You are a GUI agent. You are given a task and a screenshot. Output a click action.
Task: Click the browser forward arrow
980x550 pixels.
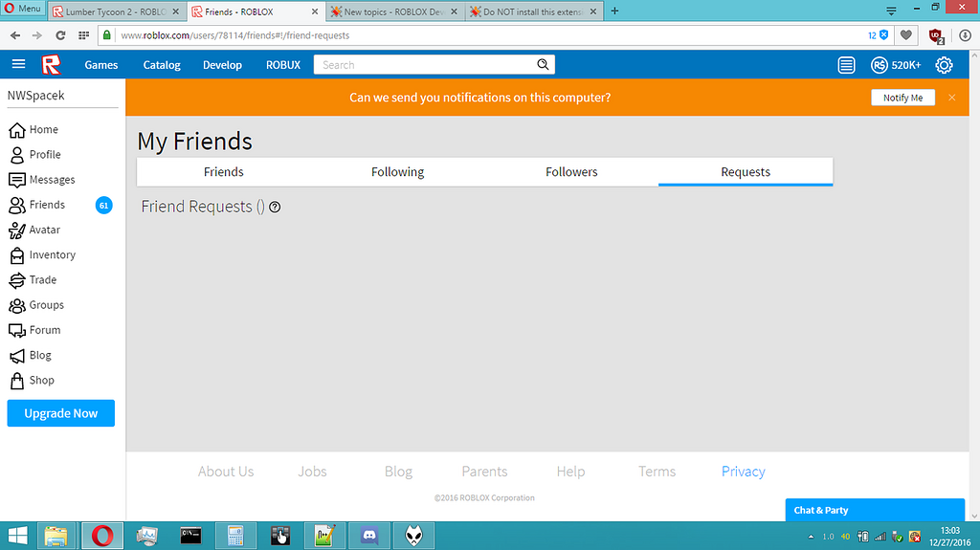click(37, 35)
